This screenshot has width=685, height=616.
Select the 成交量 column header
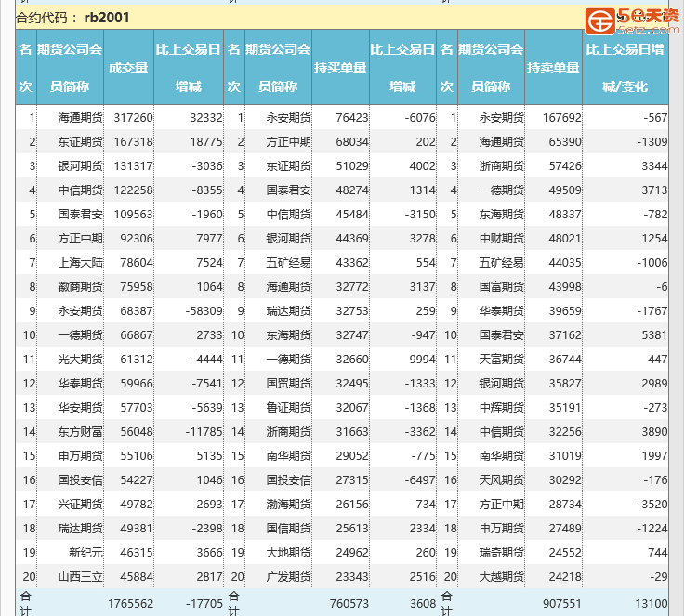coord(128,68)
